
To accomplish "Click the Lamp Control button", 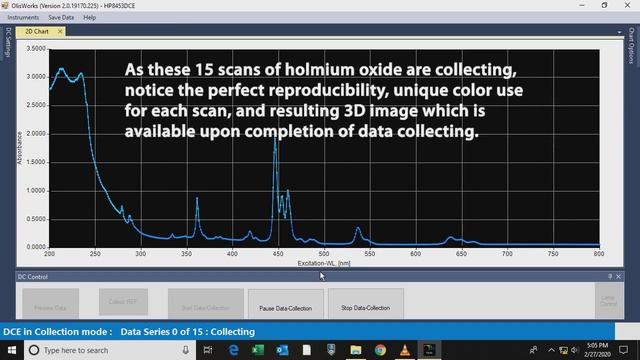I will (x=609, y=301).
